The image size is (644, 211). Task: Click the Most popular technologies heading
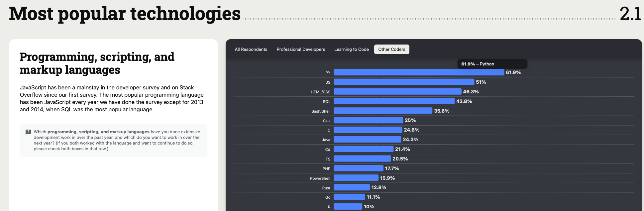click(x=125, y=14)
